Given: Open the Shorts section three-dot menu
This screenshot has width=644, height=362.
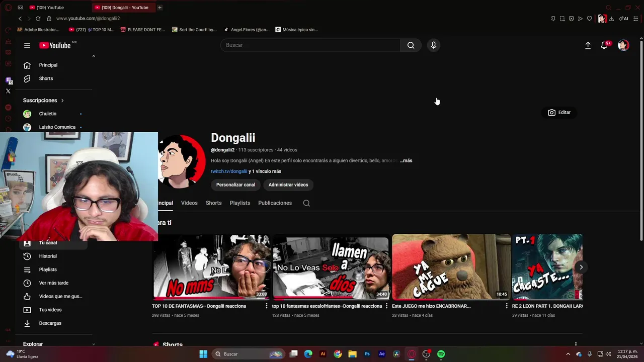Looking at the screenshot, I should point(576,345).
